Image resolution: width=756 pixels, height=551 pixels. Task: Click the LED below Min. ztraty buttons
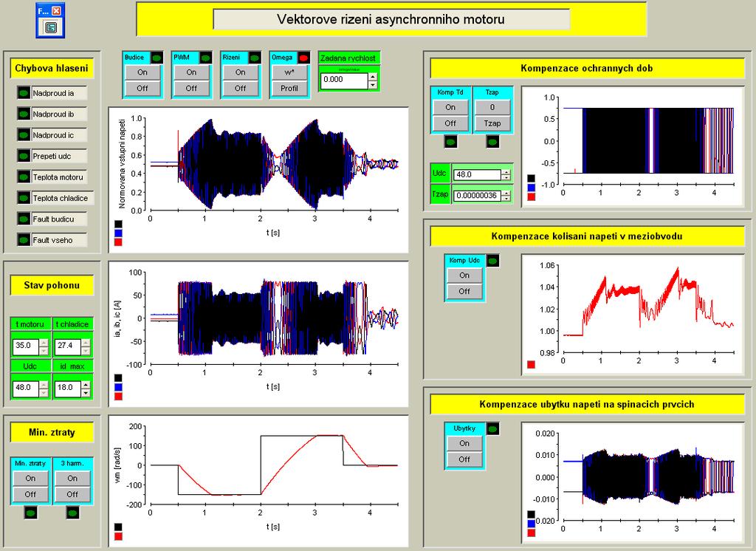coord(31,513)
